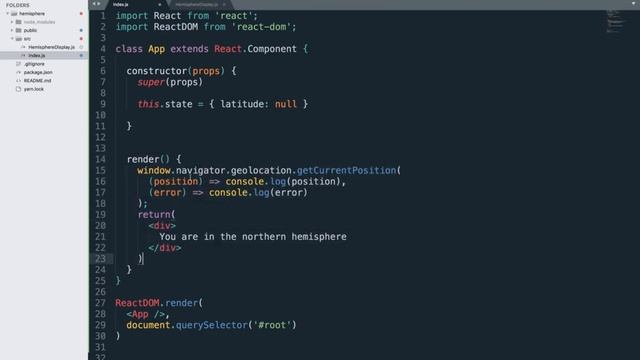Click the .gitignore file icon

pos(18,64)
